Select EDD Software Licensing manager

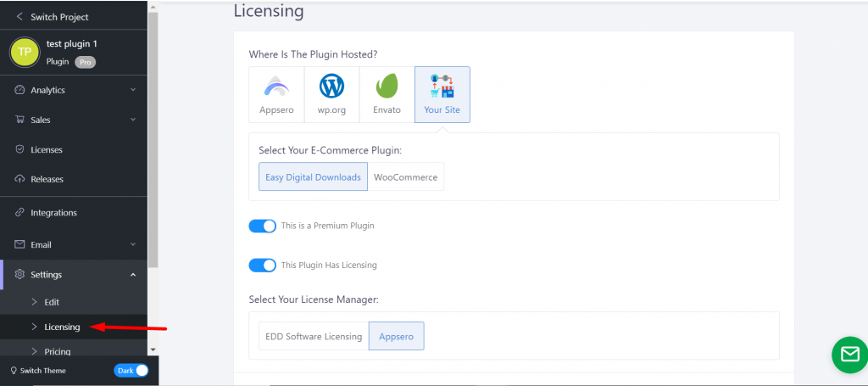tap(314, 336)
